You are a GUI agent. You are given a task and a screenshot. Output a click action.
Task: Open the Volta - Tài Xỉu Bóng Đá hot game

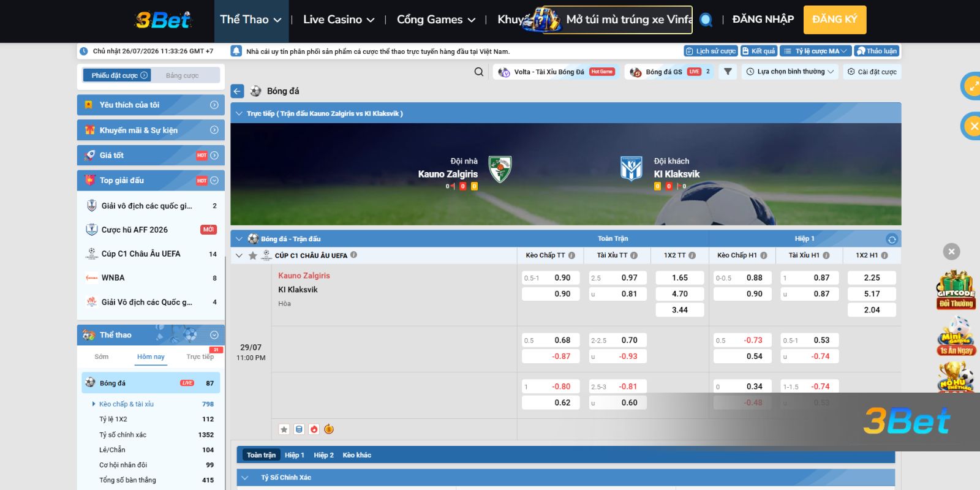[556, 72]
